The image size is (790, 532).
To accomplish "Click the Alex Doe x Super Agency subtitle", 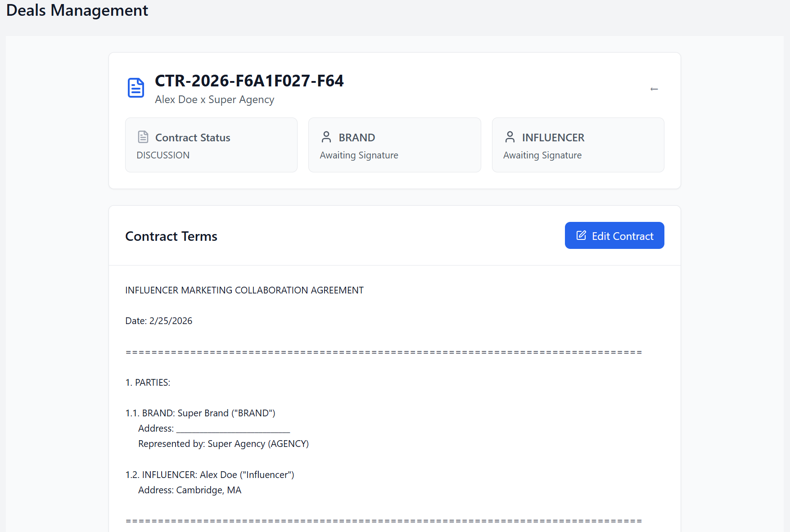I will (x=215, y=99).
